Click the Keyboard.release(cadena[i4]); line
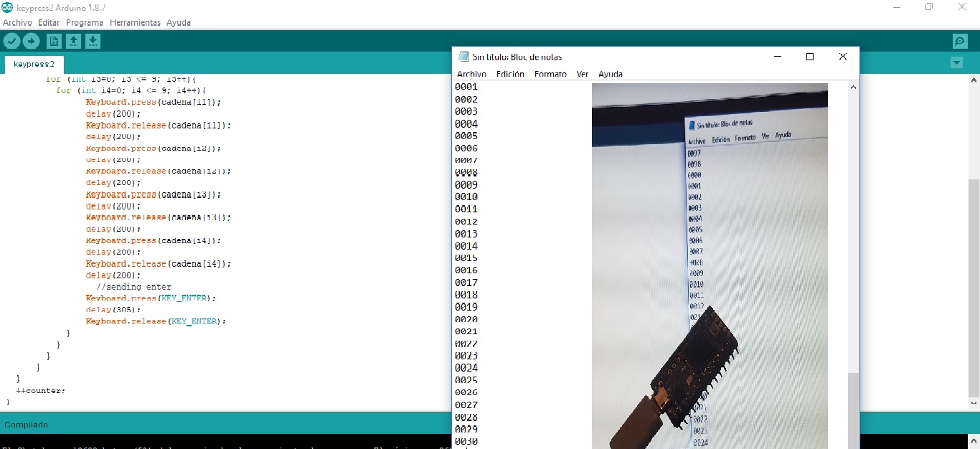Image resolution: width=980 pixels, height=449 pixels. 159,263
